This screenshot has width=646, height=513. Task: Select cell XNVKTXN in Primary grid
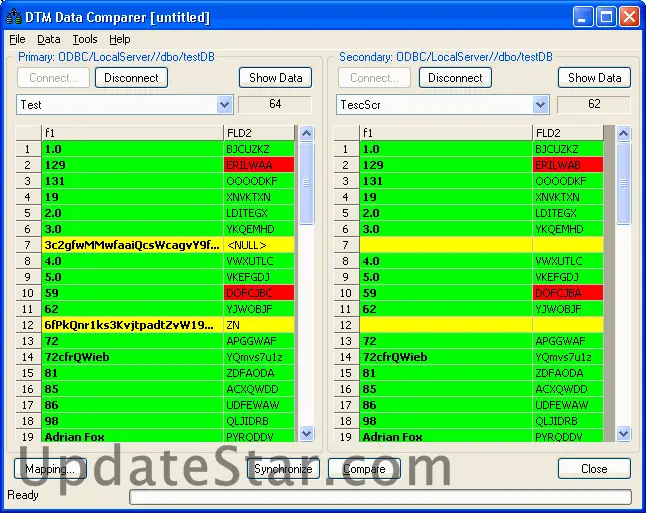pos(259,197)
